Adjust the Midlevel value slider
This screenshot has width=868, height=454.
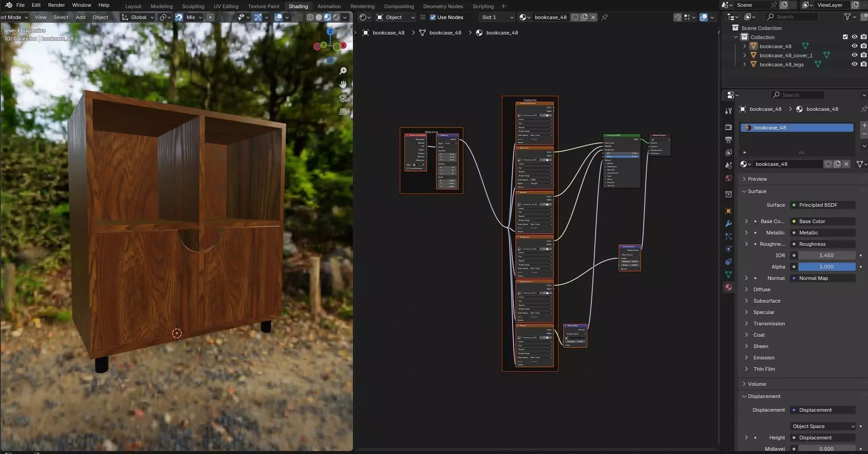pos(826,449)
